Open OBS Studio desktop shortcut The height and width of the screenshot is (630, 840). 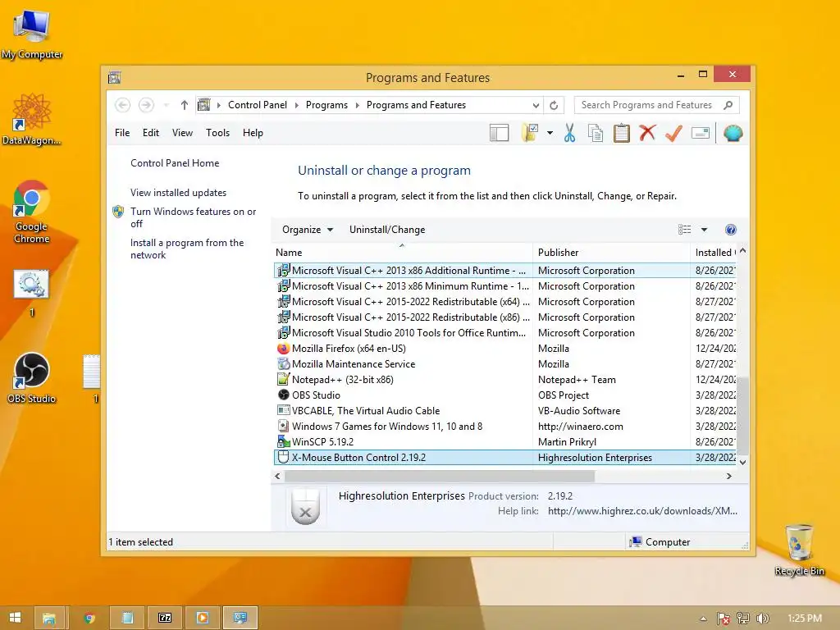pyautogui.click(x=32, y=377)
